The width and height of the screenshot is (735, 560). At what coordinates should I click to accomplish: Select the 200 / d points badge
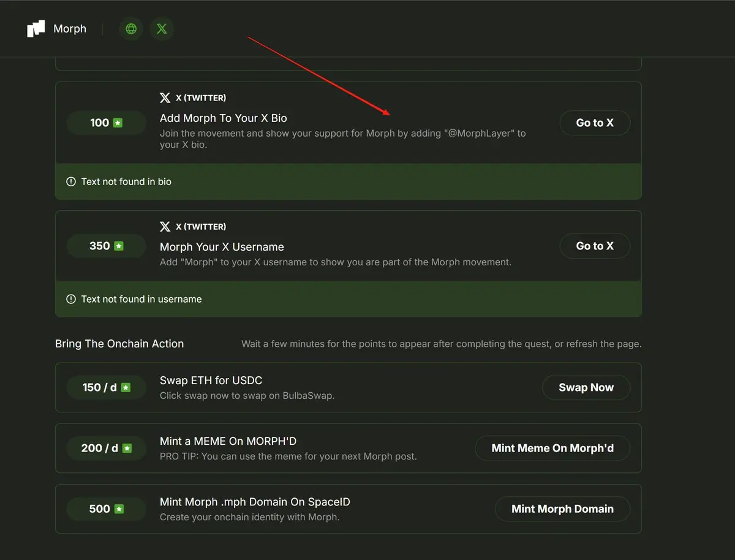107,448
